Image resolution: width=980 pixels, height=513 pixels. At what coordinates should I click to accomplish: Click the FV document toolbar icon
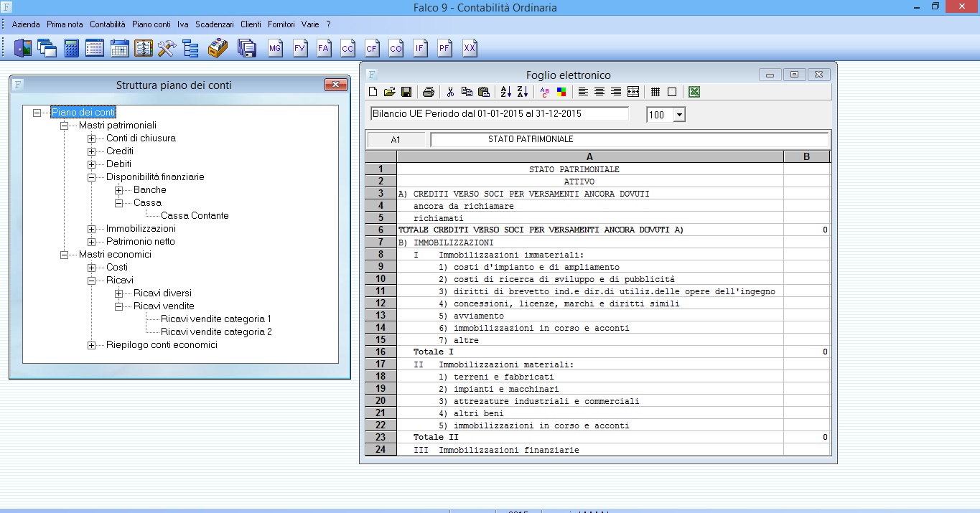coord(299,48)
